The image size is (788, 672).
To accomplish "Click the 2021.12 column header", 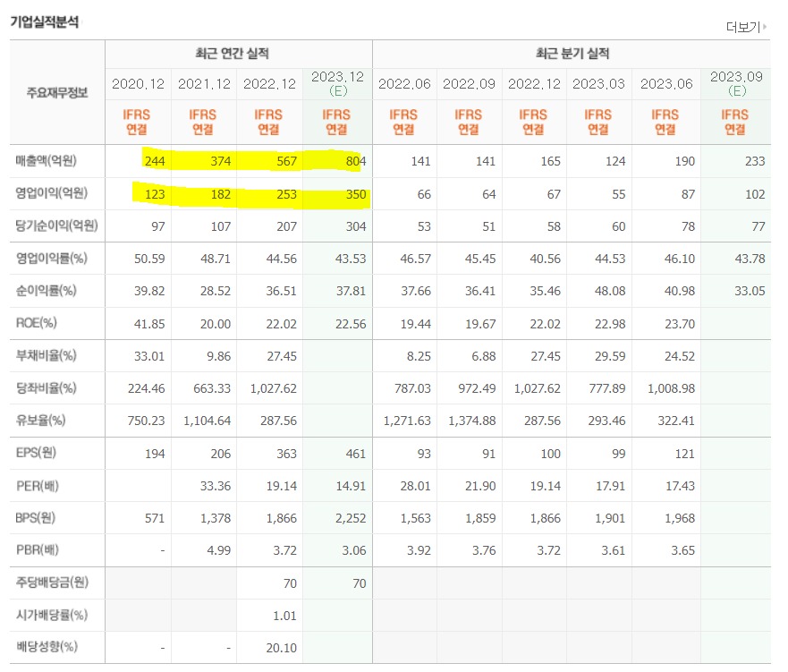I will [204, 84].
